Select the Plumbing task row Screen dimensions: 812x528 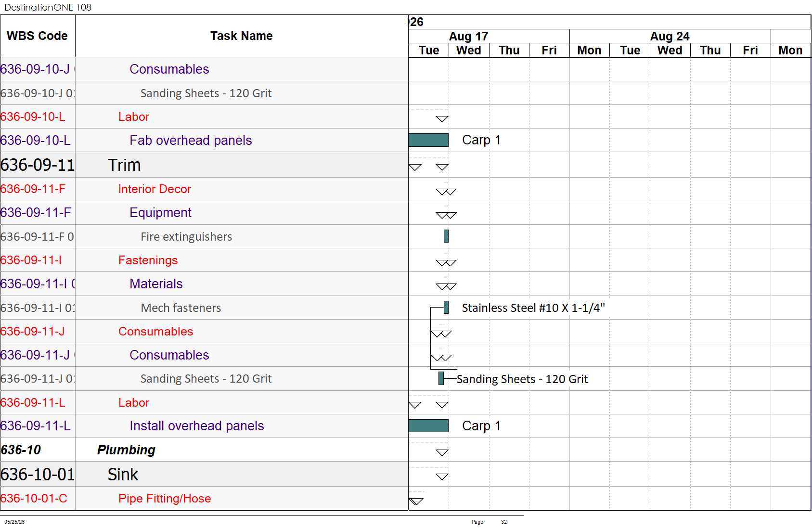pos(204,450)
